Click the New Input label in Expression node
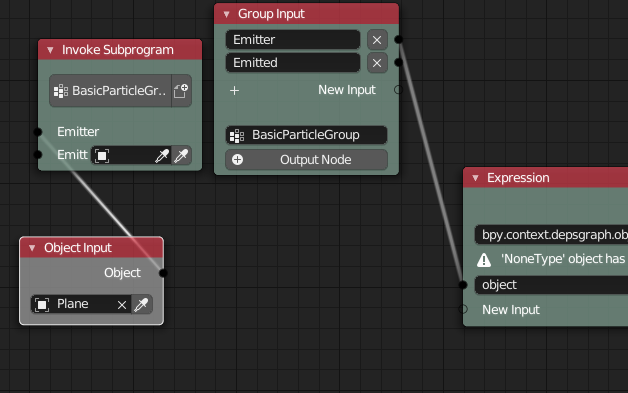The image size is (628, 393). [x=511, y=310]
